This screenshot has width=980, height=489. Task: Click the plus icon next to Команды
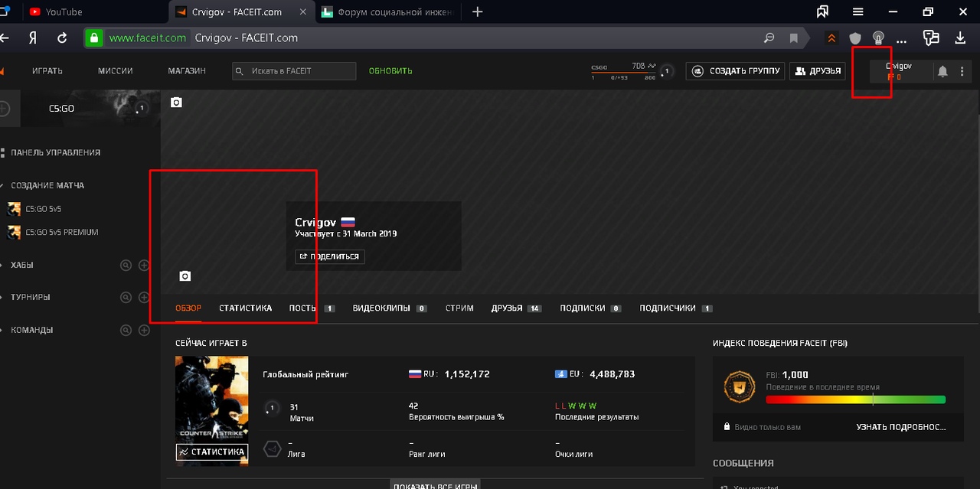coord(144,331)
